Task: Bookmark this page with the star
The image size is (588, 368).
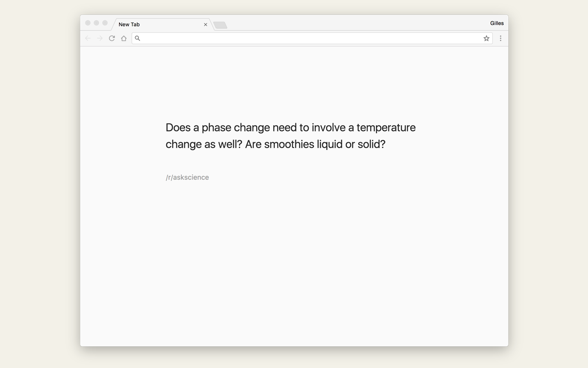Action: tap(486, 38)
